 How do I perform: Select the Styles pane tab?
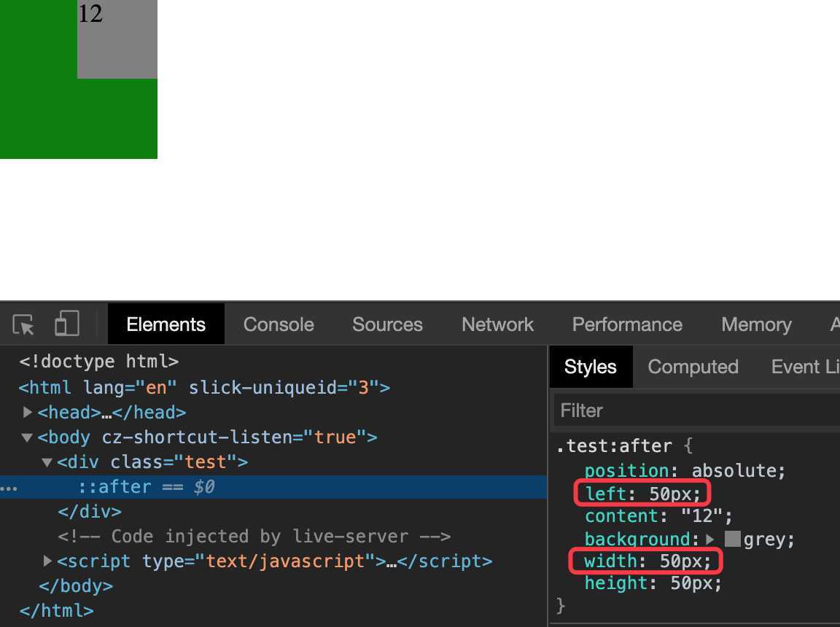pyautogui.click(x=591, y=367)
